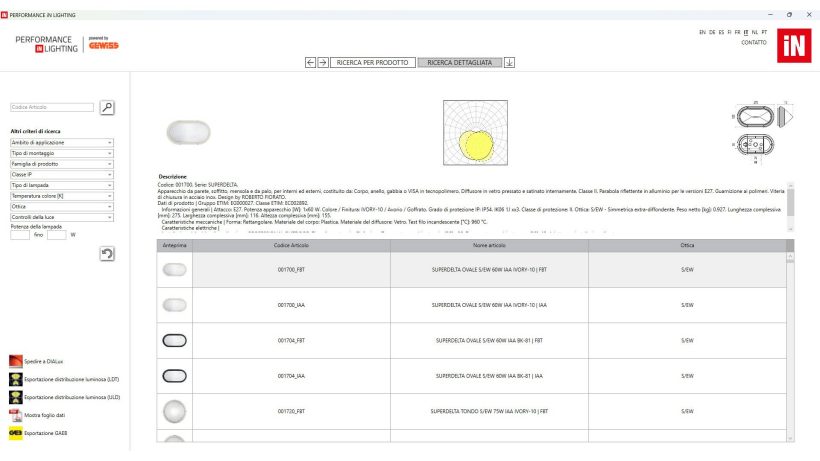The image size is (820, 461).
Task: Open the CONTATTO link
Action: (753, 42)
